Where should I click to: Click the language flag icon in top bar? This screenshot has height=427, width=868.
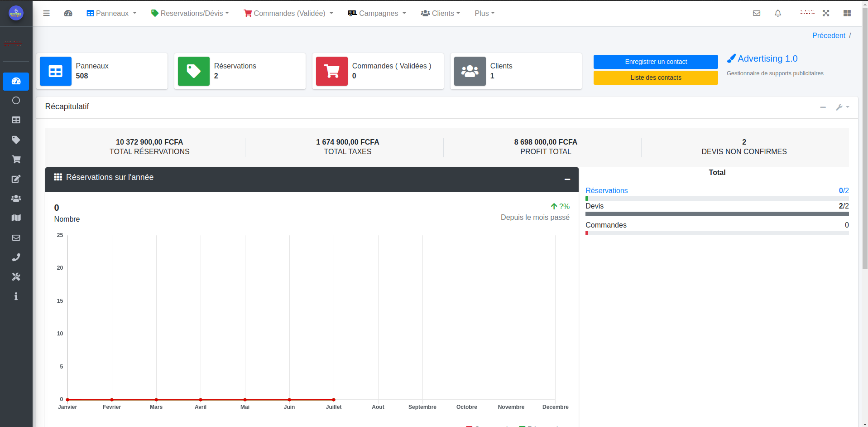pyautogui.click(x=807, y=13)
